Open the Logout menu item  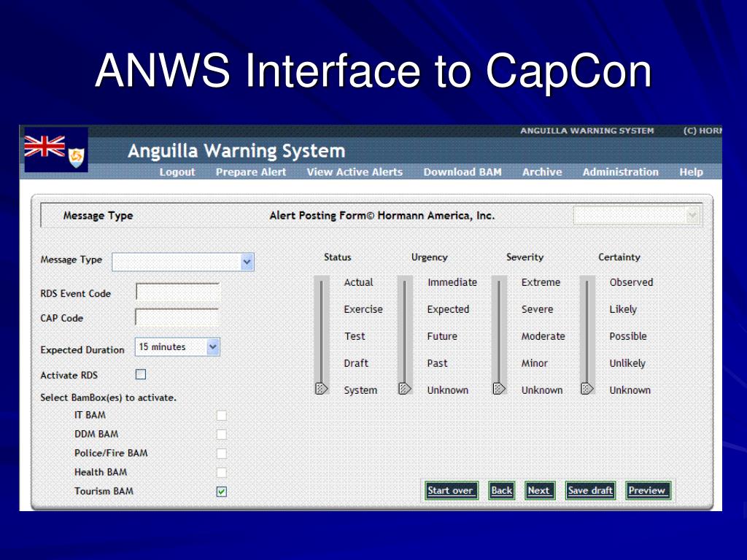click(x=177, y=172)
